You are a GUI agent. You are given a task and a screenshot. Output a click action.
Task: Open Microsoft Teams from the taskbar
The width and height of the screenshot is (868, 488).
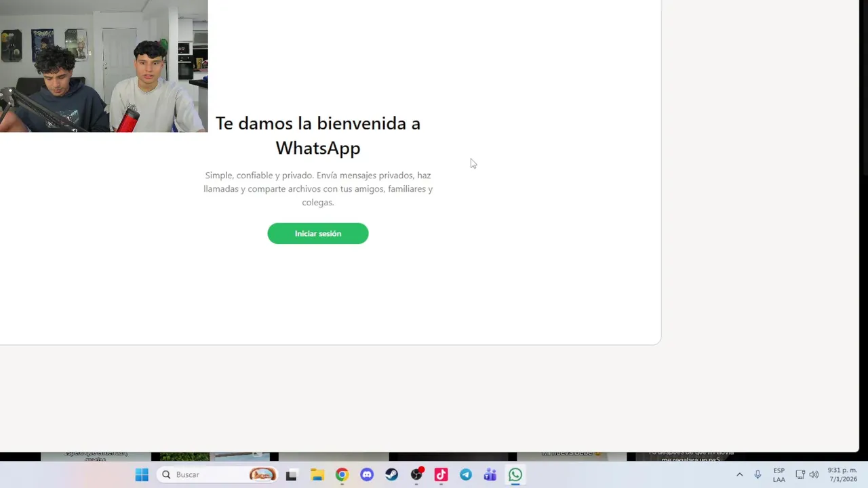coord(490,474)
